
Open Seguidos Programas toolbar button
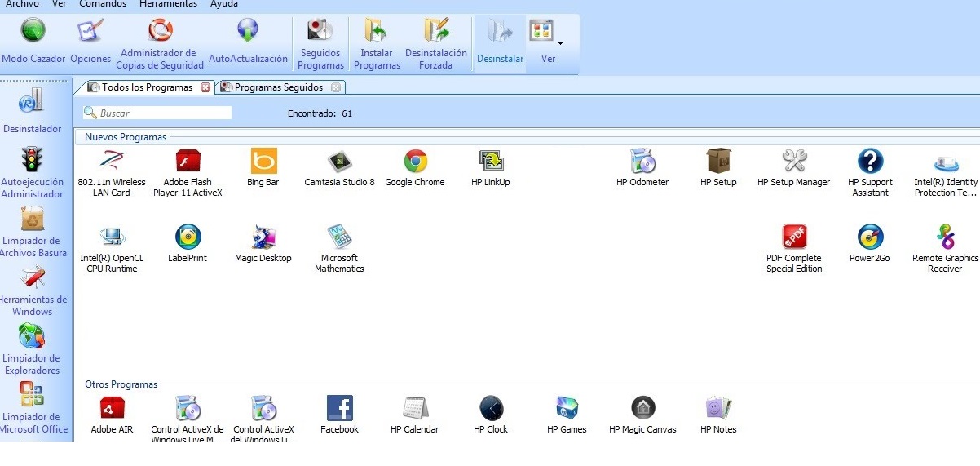[x=320, y=45]
